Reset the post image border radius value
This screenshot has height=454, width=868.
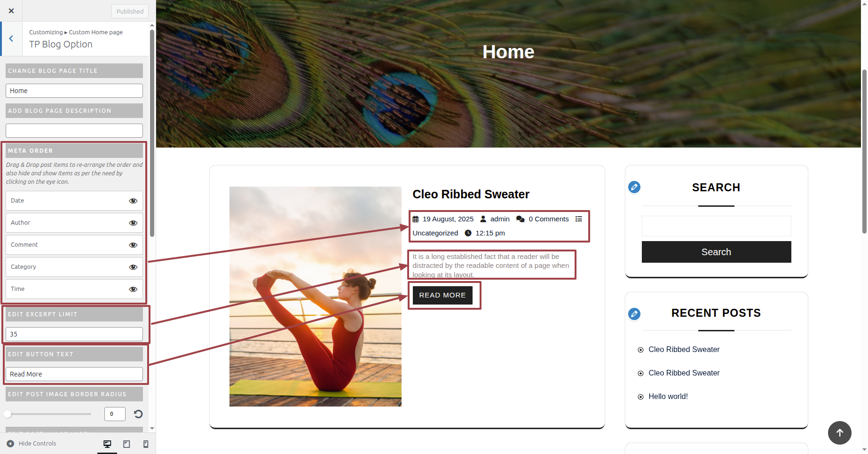point(138,414)
